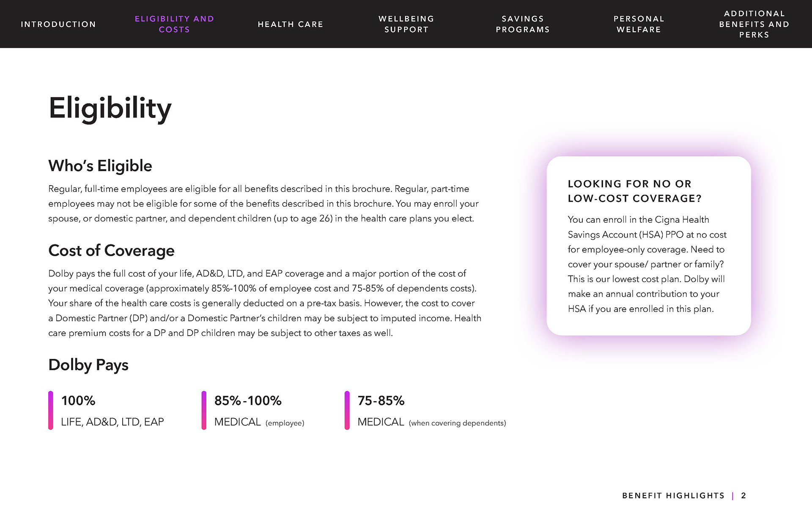Click the Dolby Pays heading
The width and height of the screenshot is (812, 525).
[88, 365]
